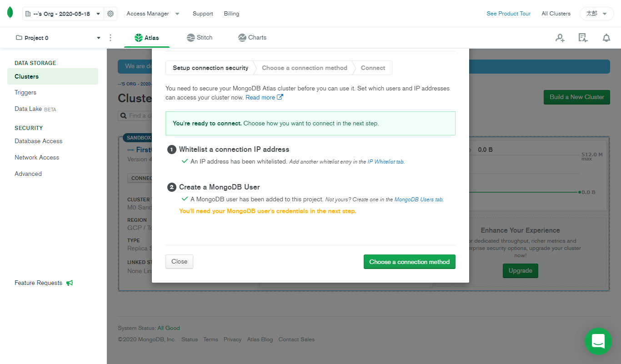Open Advanced security settings
The width and height of the screenshot is (621, 364).
(28, 174)
